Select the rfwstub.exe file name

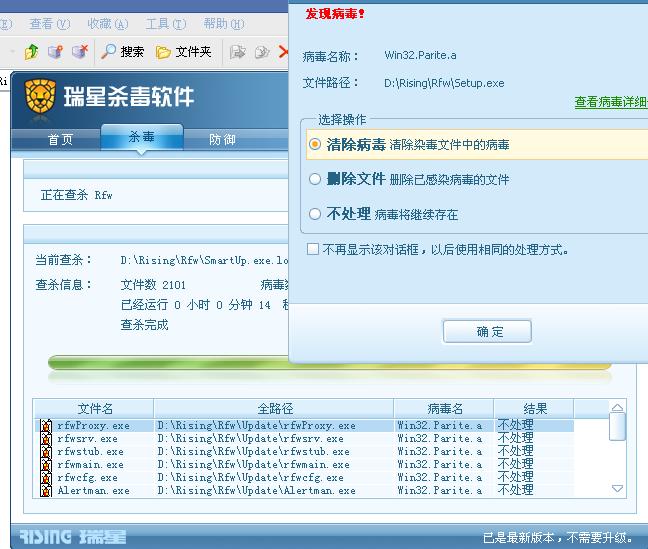(x=91, y=451)
